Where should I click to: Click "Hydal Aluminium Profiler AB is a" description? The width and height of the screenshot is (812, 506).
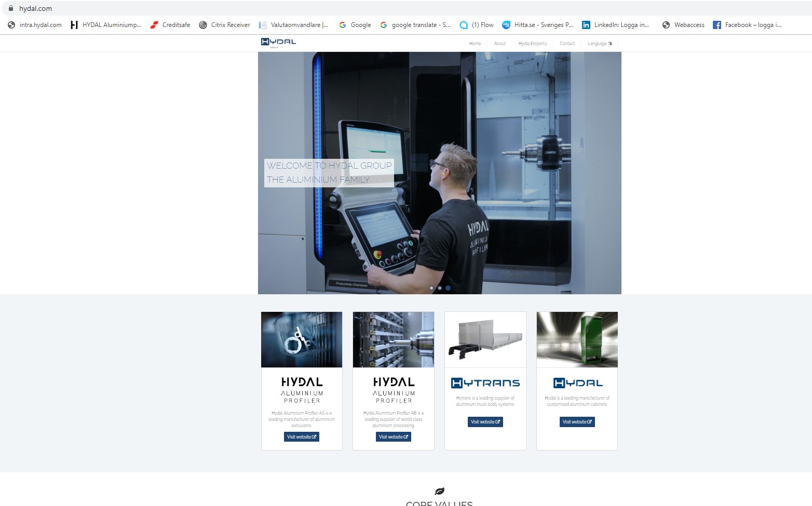pyautogui.click(x=394, y=419)
